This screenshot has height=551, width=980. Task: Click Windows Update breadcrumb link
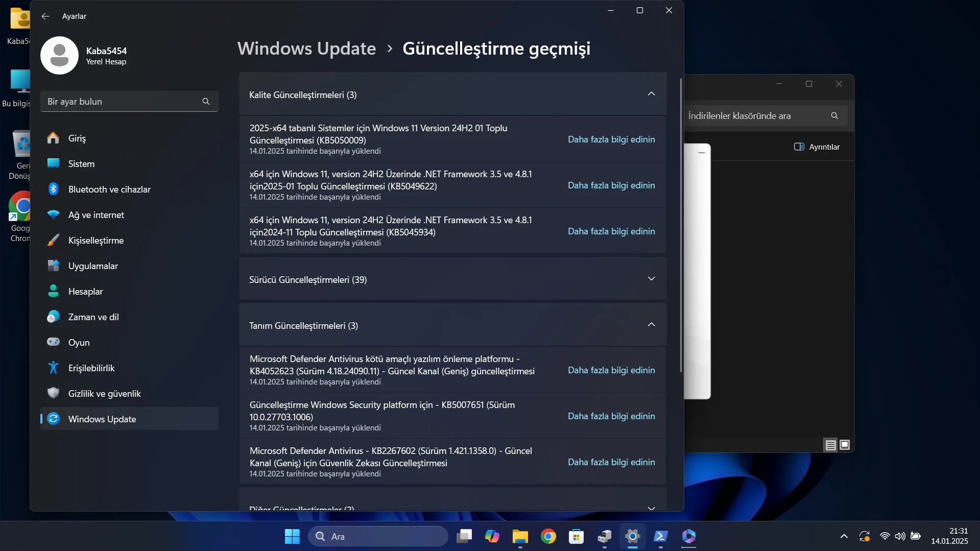[306, 49]
